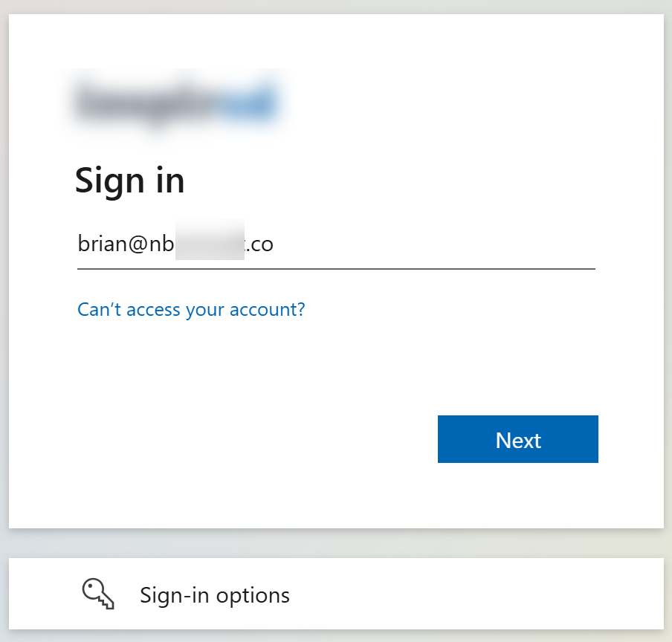Proceed by clicking Next
The image size is (672, 642).
(517, 439)
